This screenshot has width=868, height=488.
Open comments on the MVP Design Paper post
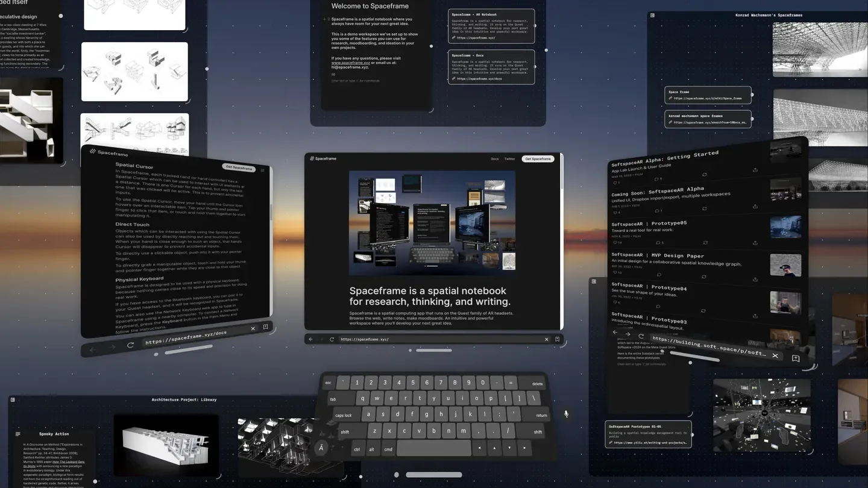click(x=658, y=274)
